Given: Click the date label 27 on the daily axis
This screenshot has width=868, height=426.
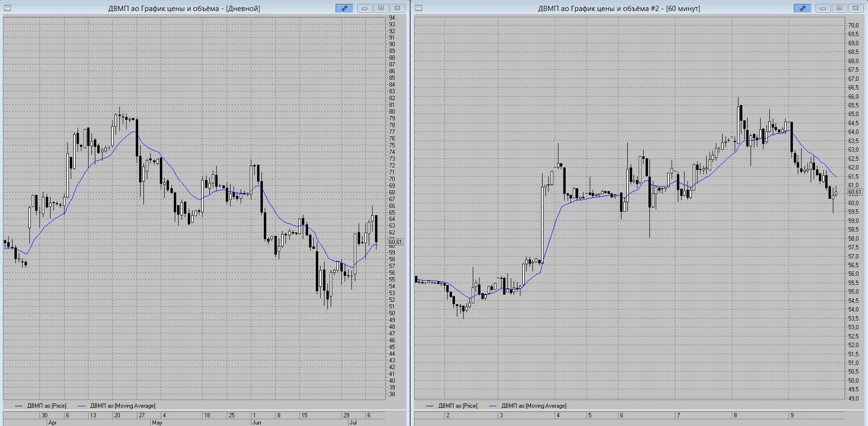Looking at the screenshot, I should click(142, 415).
